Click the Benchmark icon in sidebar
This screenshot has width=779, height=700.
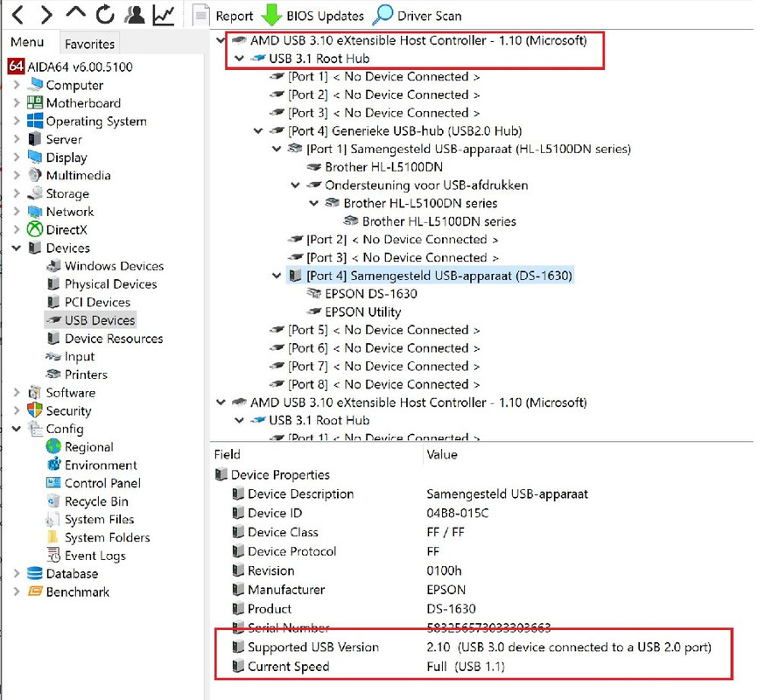point(35,591)
